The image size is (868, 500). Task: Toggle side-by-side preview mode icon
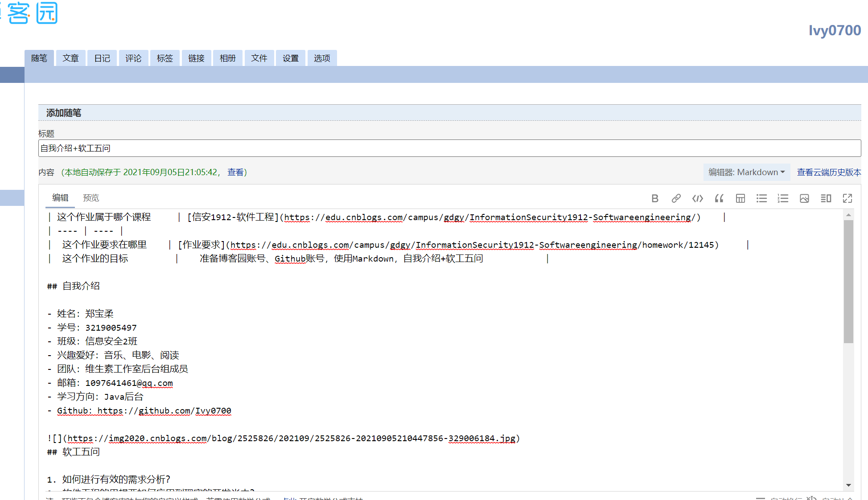(x=826, y=199)
